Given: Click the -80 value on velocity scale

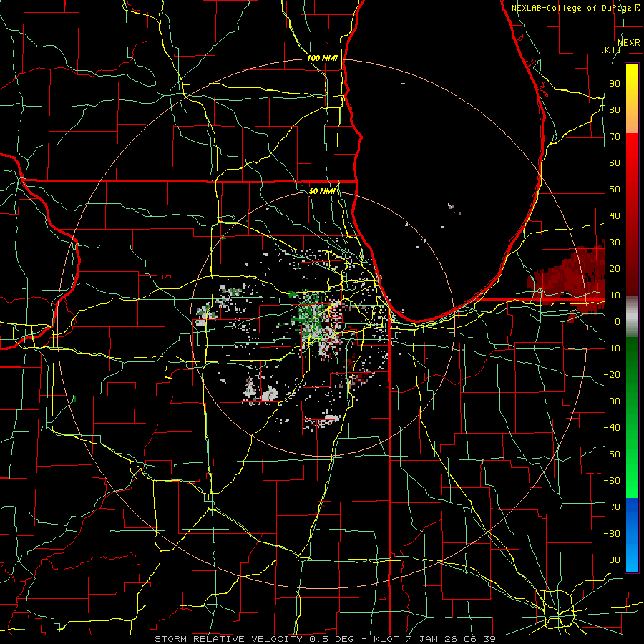Looking at the screenshot, I should (x=612, y=534).
